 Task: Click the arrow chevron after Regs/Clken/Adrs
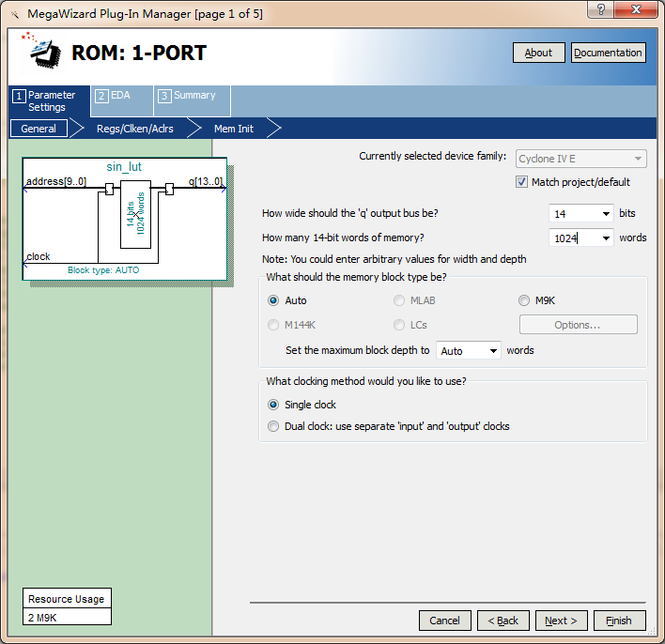tap(193, 128)
